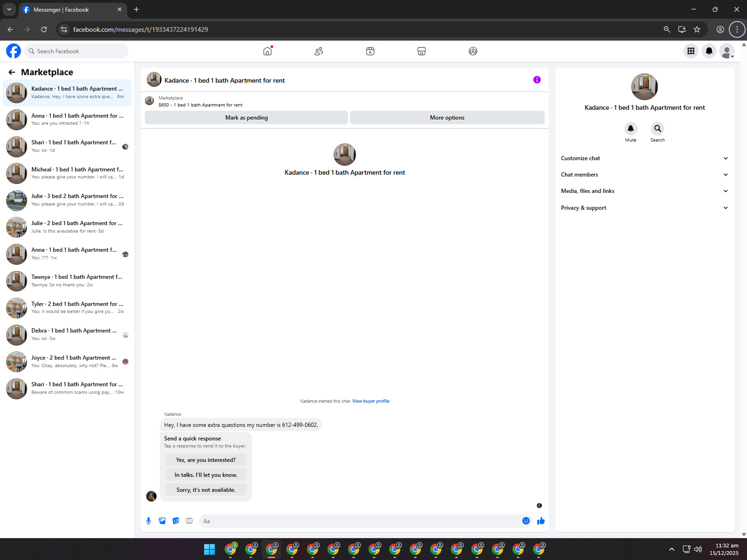The height and width of the screenshot is (560, 747).
Task: Open the Marketplace storefront icon
Action: click(422, 51)
